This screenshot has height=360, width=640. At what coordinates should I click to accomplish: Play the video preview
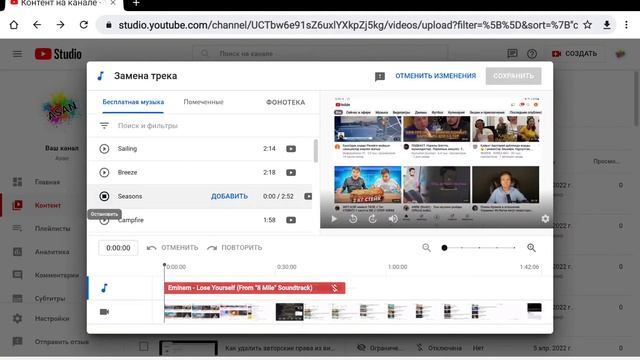coord(334,219)
